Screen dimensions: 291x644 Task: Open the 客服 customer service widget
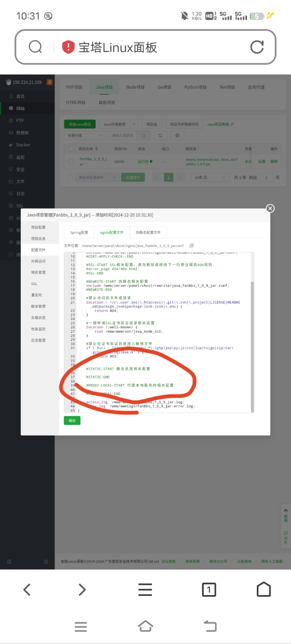point(286,515)
